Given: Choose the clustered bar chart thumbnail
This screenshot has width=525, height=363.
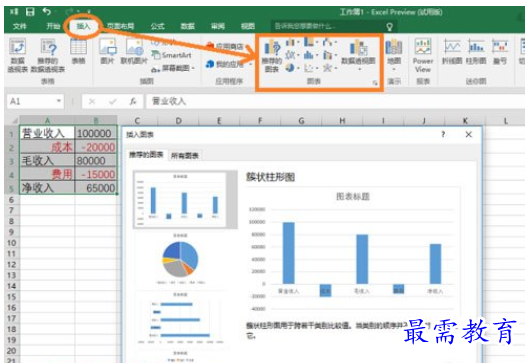Looking at the screenshot, I should point(180,318).
